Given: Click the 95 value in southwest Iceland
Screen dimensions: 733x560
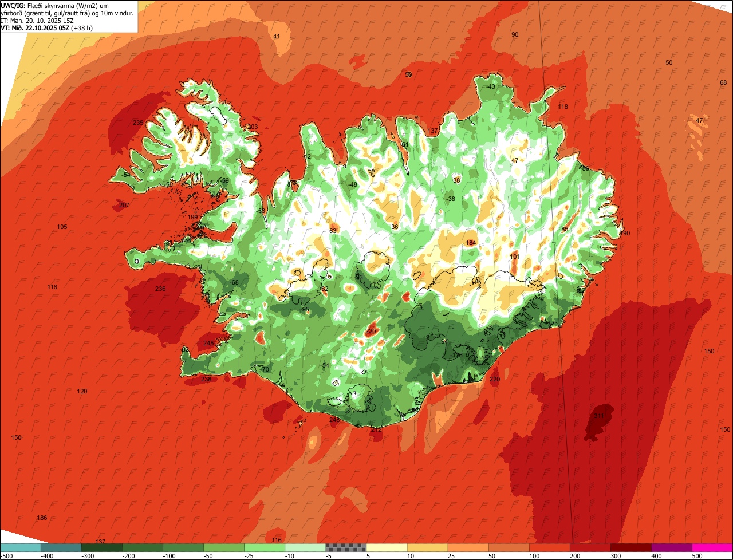Looking at the screenshot, I should (305, 309).
